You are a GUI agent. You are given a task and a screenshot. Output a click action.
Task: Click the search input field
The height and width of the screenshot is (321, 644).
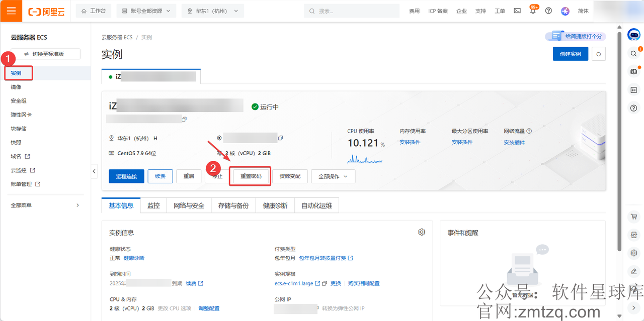(353, 11)
